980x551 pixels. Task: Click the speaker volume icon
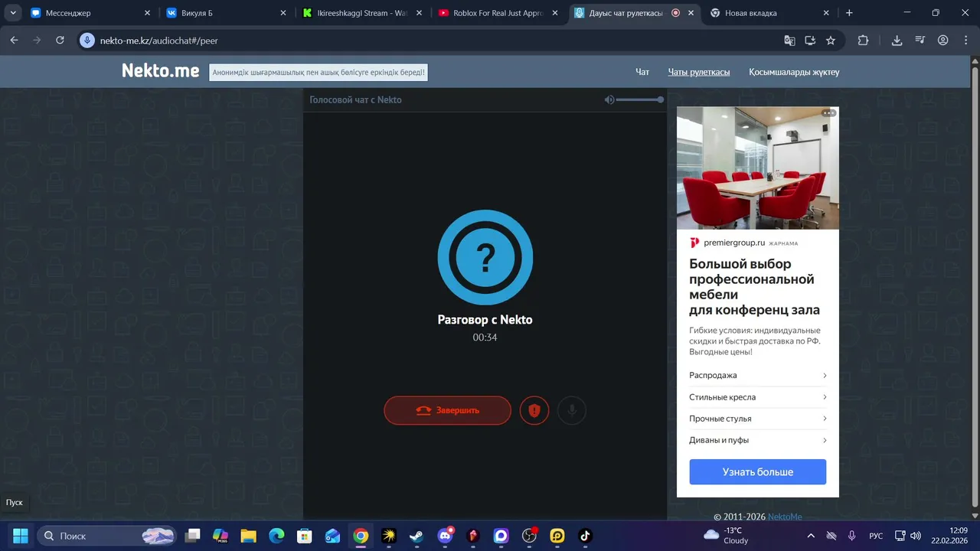click(x=609, y=99)
